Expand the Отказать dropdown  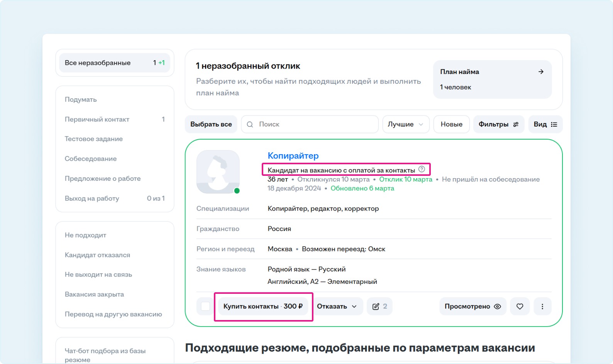[x=337, y=307]
